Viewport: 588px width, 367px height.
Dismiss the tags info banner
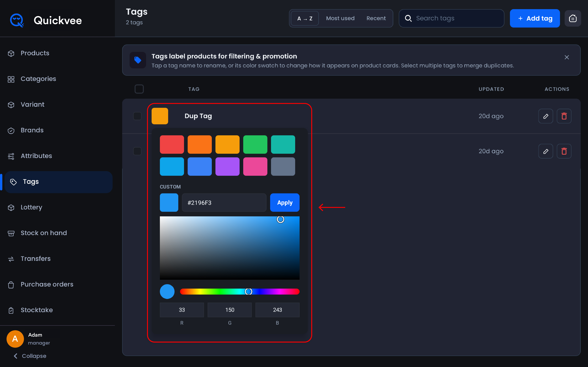pos(567,57)
